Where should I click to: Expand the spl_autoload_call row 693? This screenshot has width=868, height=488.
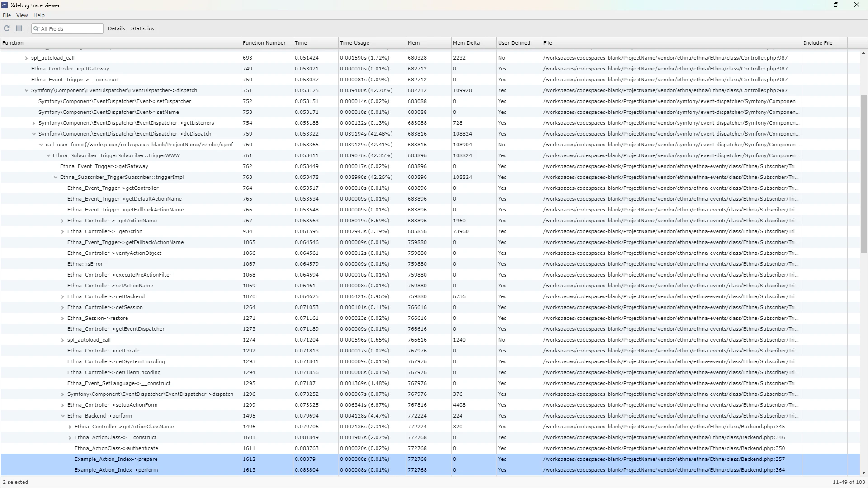(26, 58)
